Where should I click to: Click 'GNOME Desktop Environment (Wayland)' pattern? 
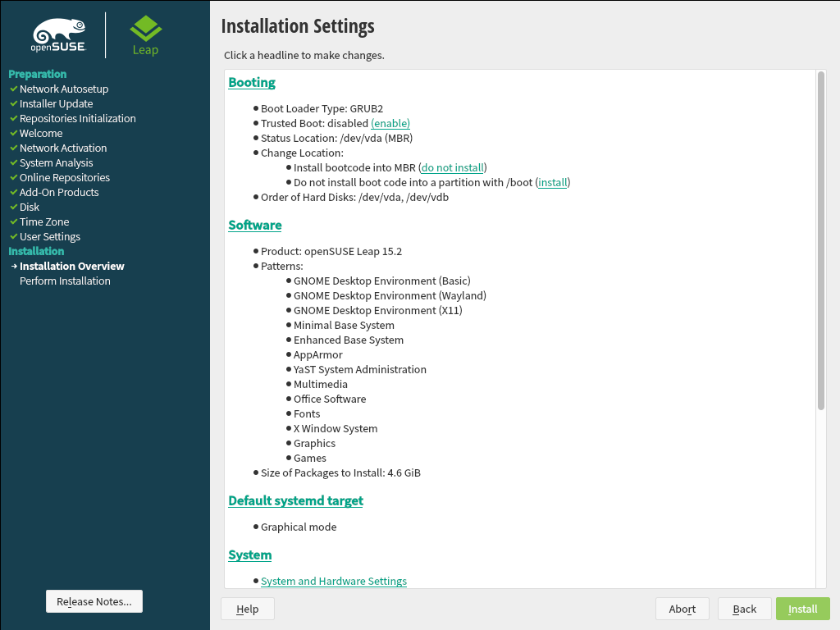click(390, 295)
